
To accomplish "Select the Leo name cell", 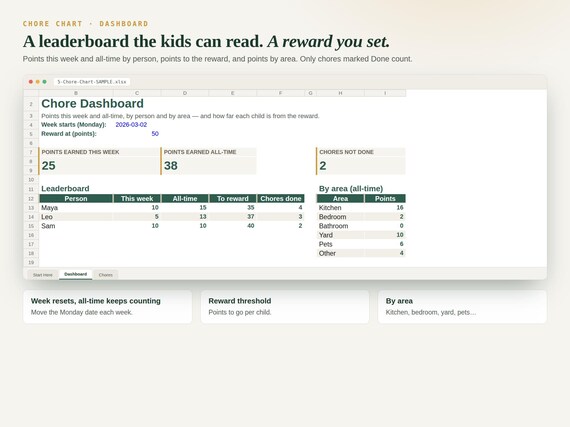I will pyautogui.click(x=76, y=217).
